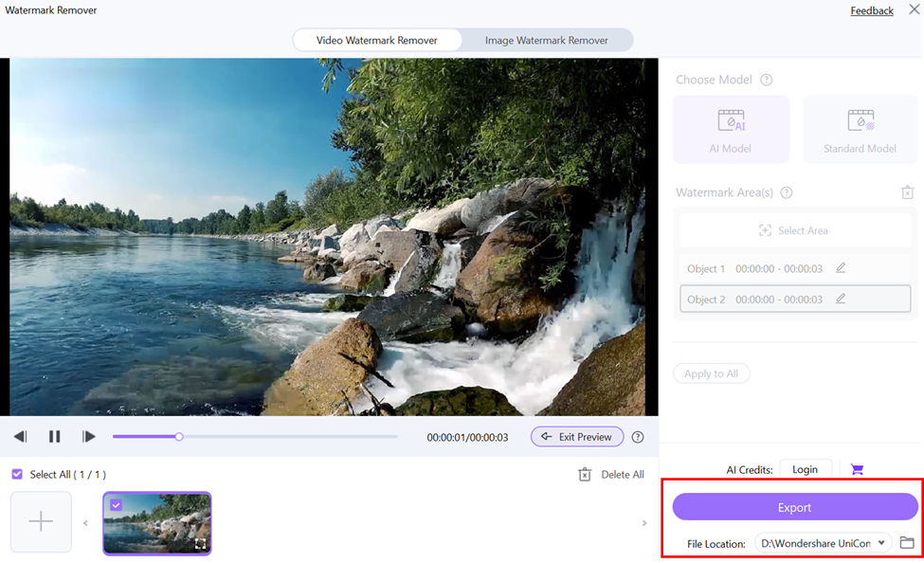Step forward to next frame
Image resolution: width=924 pixels, height=563 pixels.
(88, 436)
